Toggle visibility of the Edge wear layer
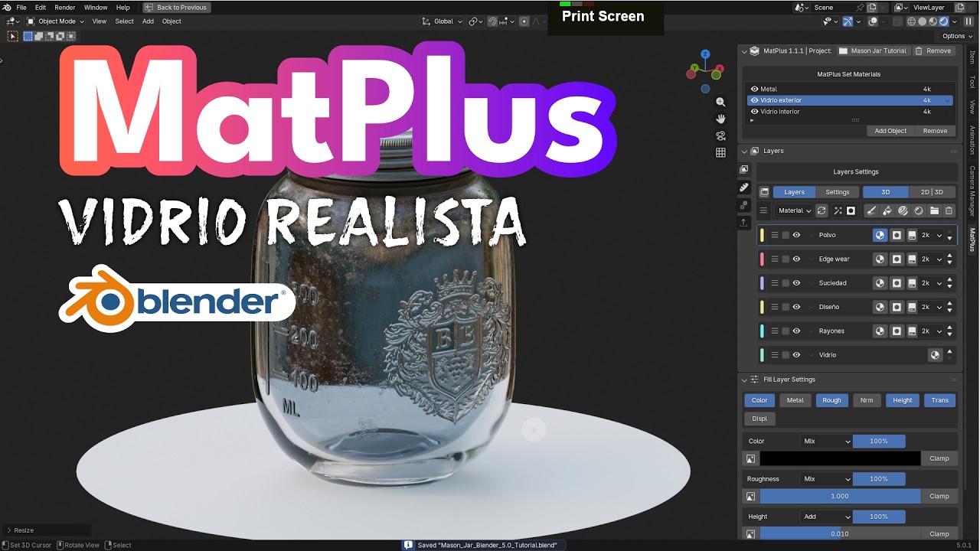 [x=796, y=259]
